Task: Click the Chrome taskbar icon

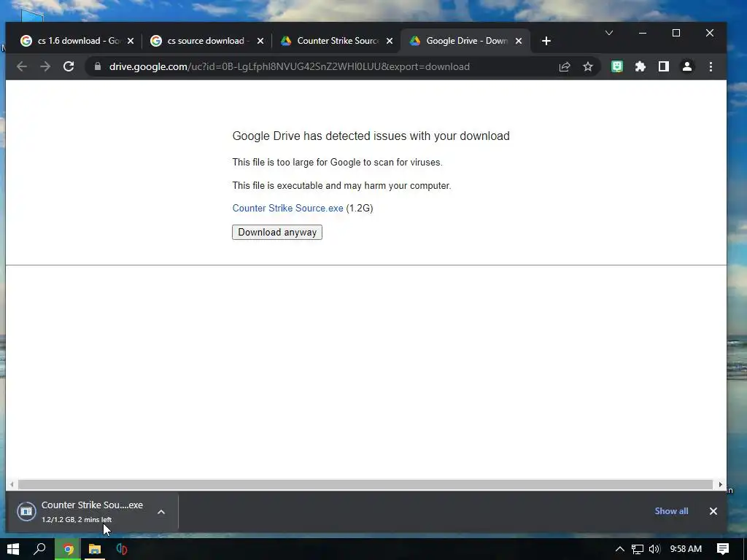Action: (x=68, y=549)
